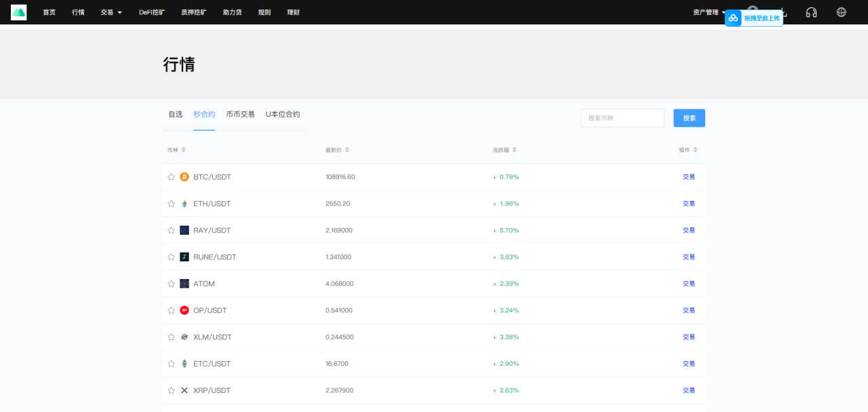The width and height of the screenshot is (868, 412).
Task: Go to 首页 in the top navigation
Action: tap(50, 12)
